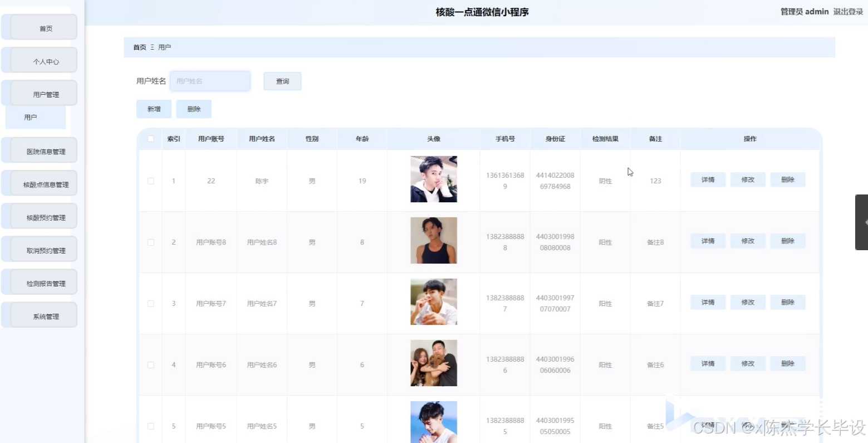Viewport: 868px width, 443px height.
Task: Click the 新增 button to add user
Action: click(154, 109)
